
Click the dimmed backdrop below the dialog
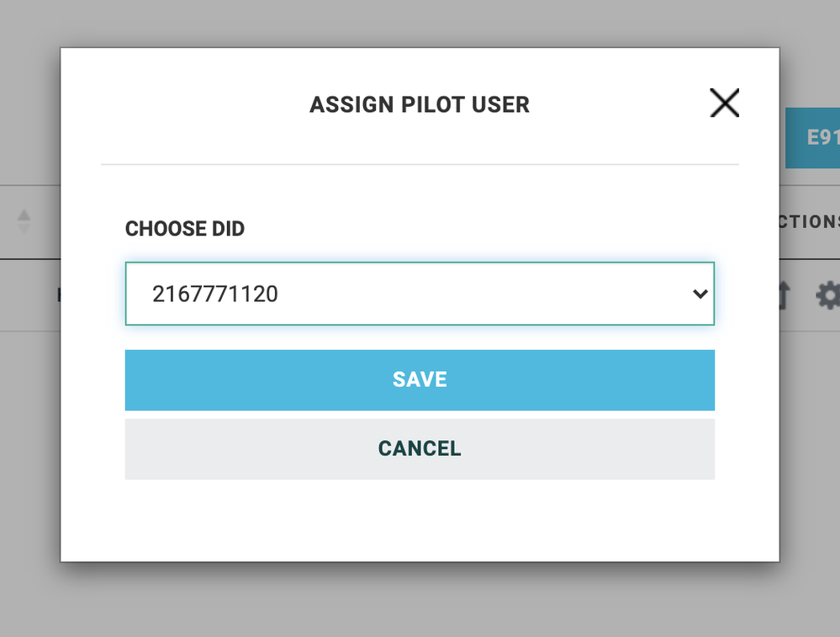[420, 602]
